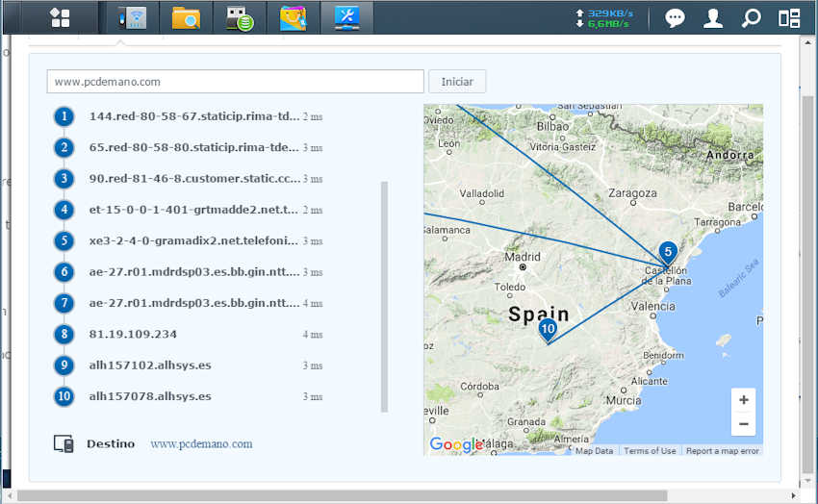
Task: Select hop 1 number badge
Action: 64,116
